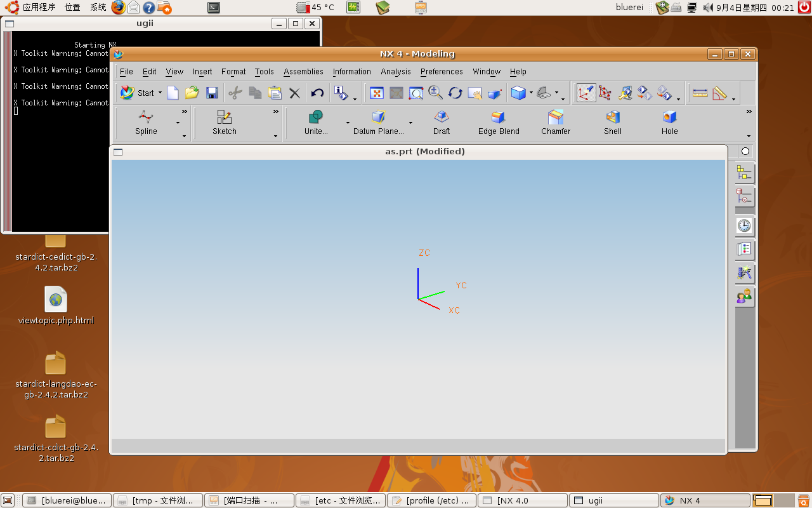
Task: Select the Chamfer tool
Action: click(556, 123)
